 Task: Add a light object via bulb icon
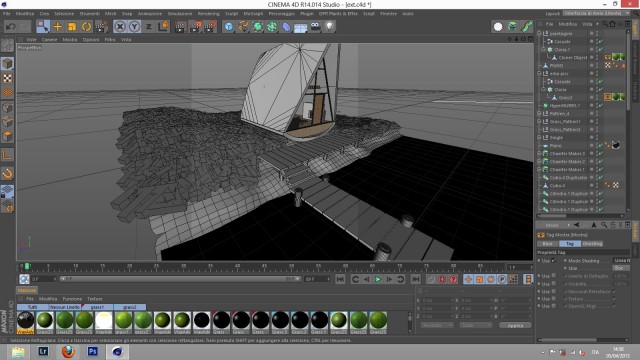pyautogui.click(x=329, y=27)
